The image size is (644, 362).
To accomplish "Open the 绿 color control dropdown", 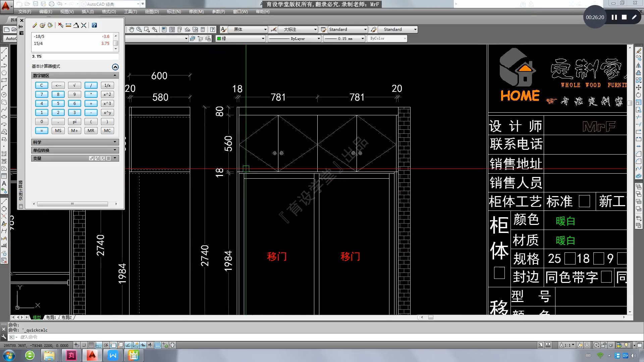I will click(x=263, y=39).
